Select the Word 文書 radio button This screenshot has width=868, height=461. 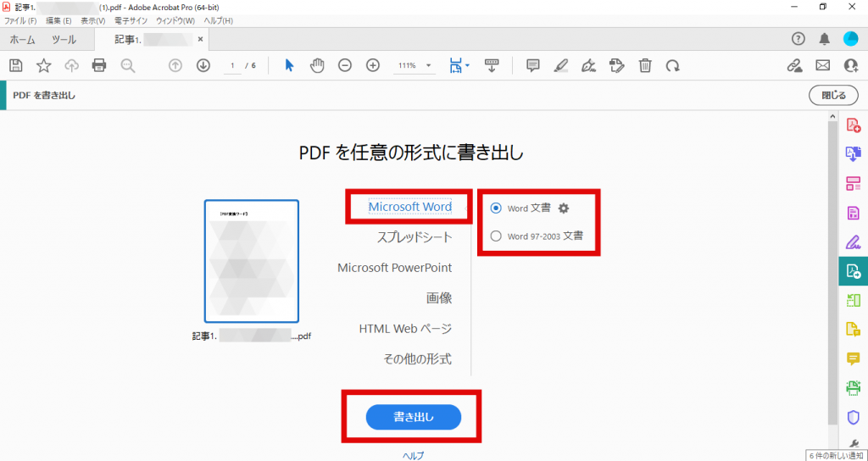[x=496, y=208]
